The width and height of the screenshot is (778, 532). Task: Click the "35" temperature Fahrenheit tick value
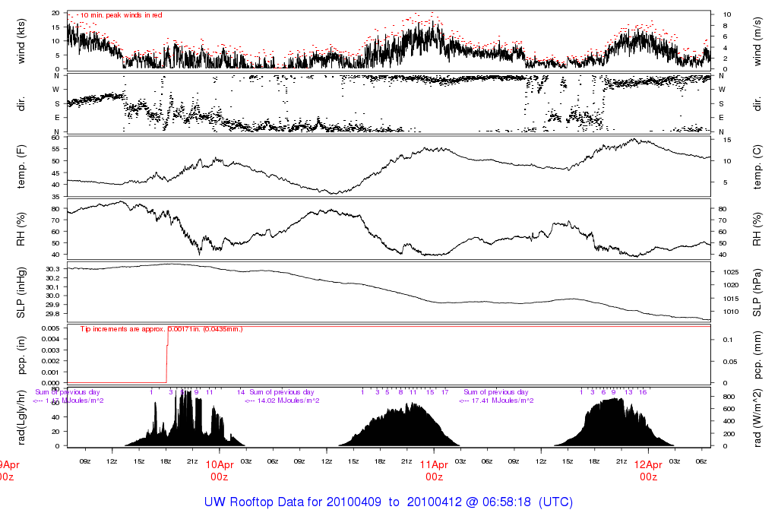pos(55,197)
